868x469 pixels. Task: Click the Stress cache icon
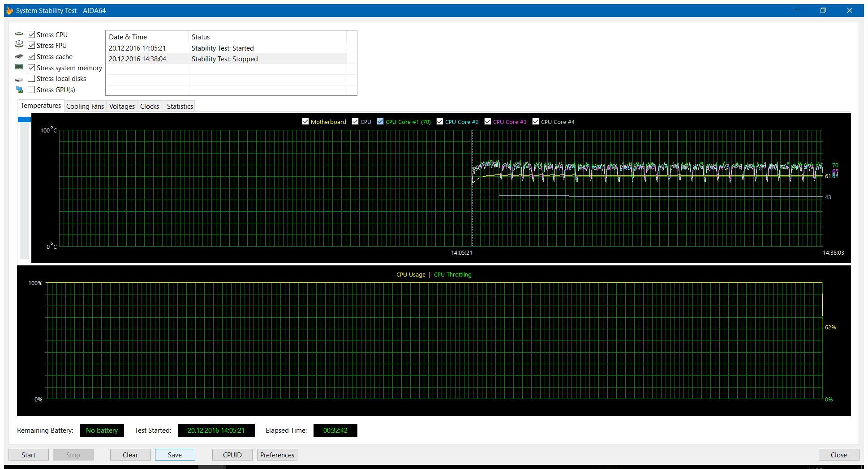[x=19, y=56]
